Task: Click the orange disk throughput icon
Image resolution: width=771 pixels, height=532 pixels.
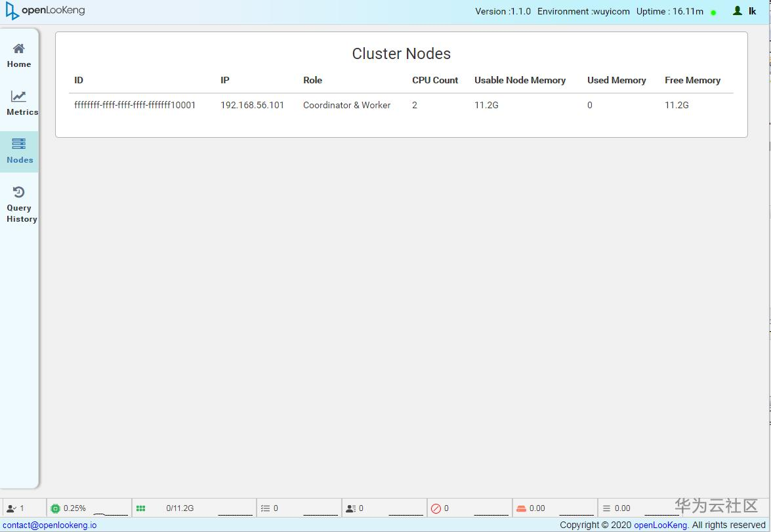Action: click(521, 508)
